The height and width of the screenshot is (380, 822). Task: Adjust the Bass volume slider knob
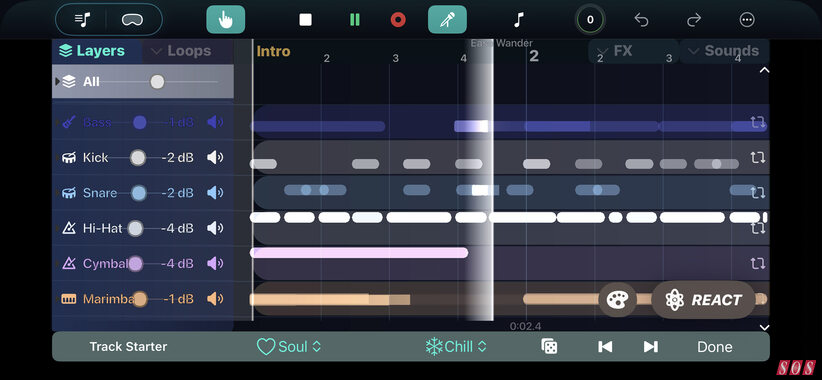[x=139, y=122]
